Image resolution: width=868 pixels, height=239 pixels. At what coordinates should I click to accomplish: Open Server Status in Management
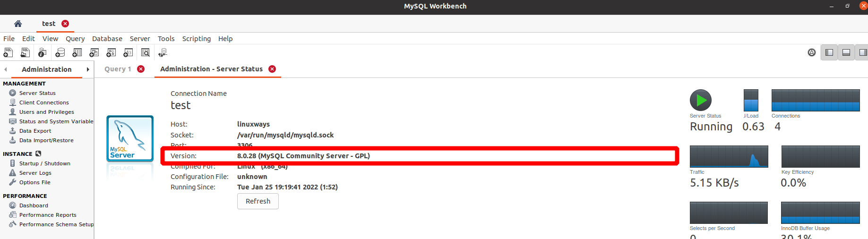37,93
